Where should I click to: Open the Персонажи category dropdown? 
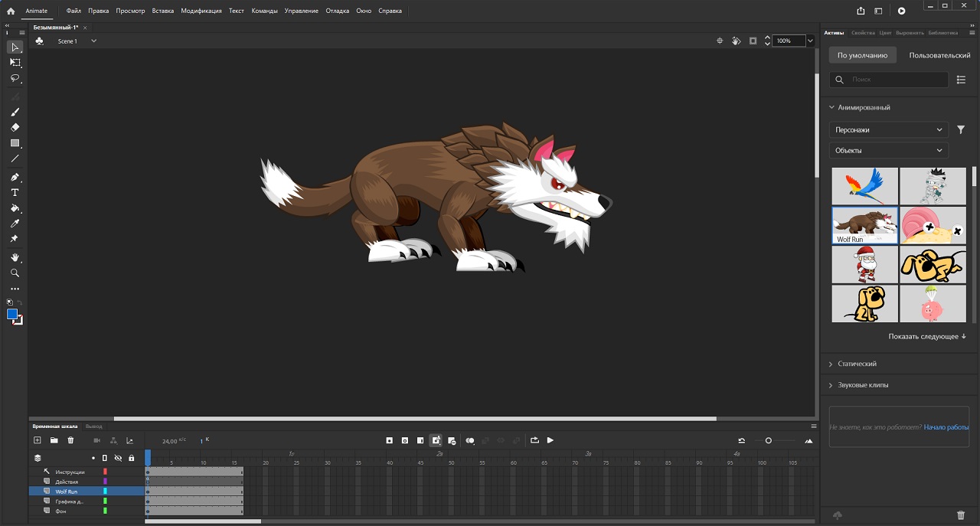tap(888, 130)
